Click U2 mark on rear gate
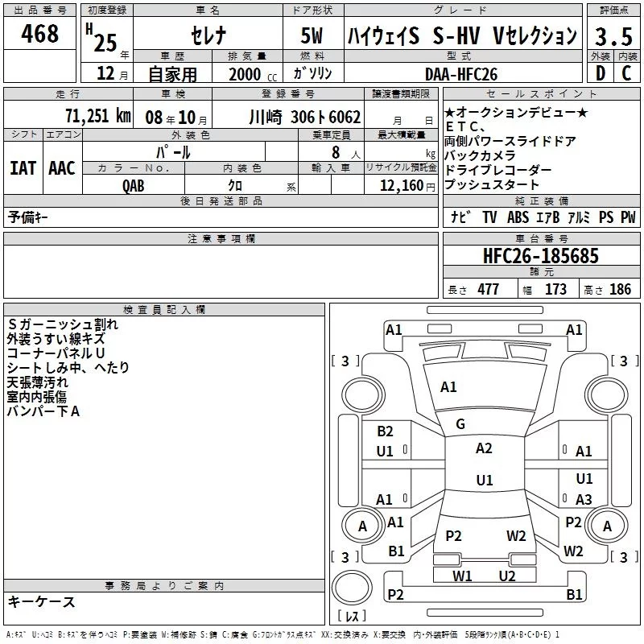Viewport: 644px width, 644px height. [x=507, y=576]
